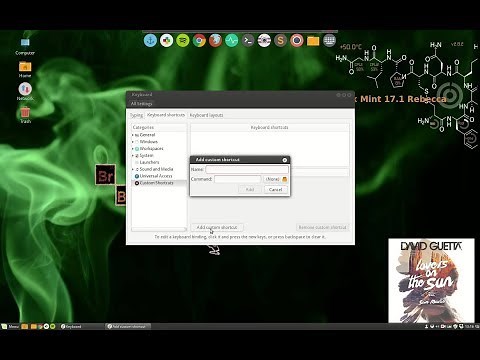Open the Trash desktop icon
This screenshot has height=360, width=480.
click(25, 115)
